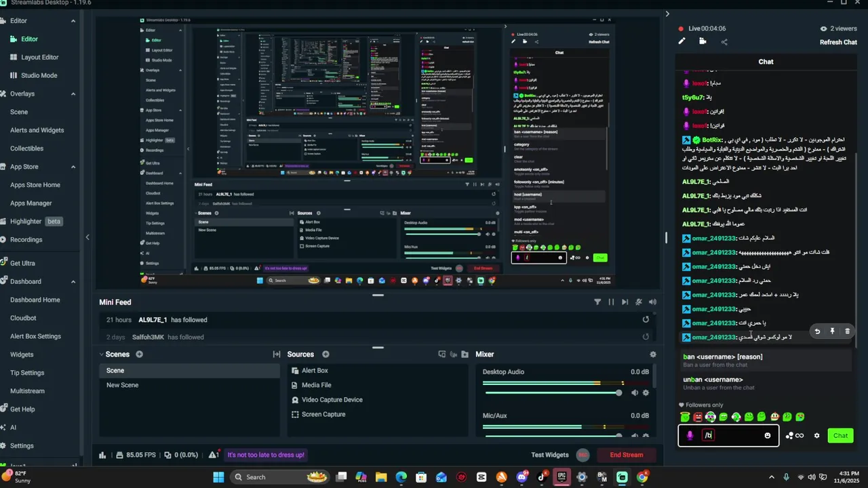868x488 pixels.
Task: Open Multistream in sidebar
Action: (27, 391)
